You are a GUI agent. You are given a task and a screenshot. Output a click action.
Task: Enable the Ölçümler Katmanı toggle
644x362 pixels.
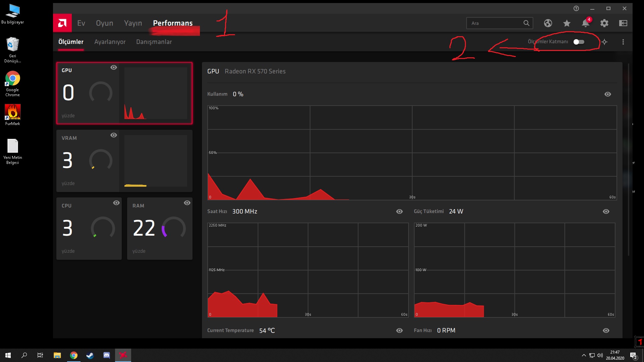point(579,42)
